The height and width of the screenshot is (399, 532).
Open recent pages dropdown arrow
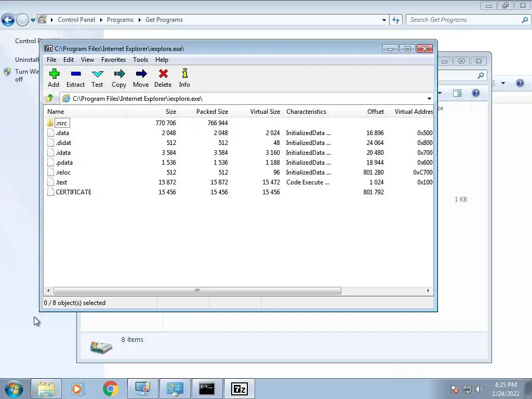pyautogui.click(x=33, y=20)
